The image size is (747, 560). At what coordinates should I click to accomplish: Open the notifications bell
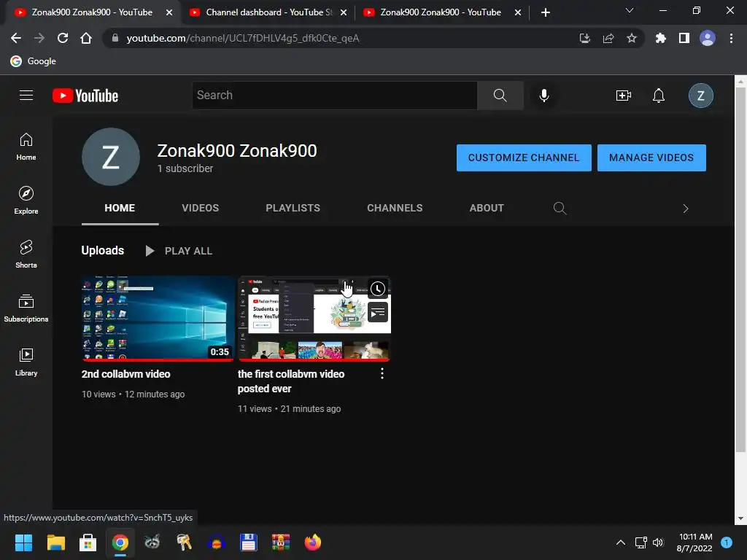click(x=659, y=96)
